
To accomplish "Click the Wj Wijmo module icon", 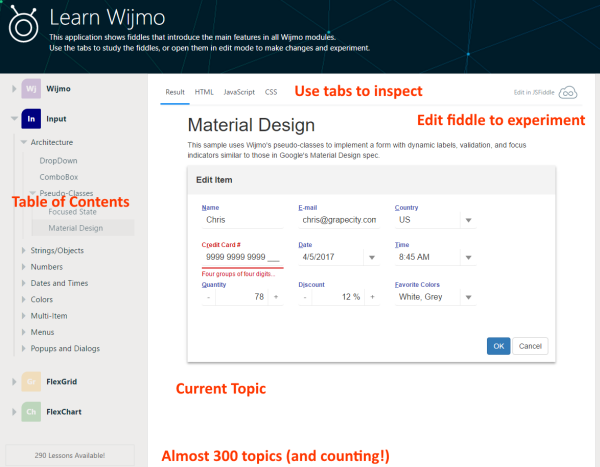I will [x=31, y=89].
